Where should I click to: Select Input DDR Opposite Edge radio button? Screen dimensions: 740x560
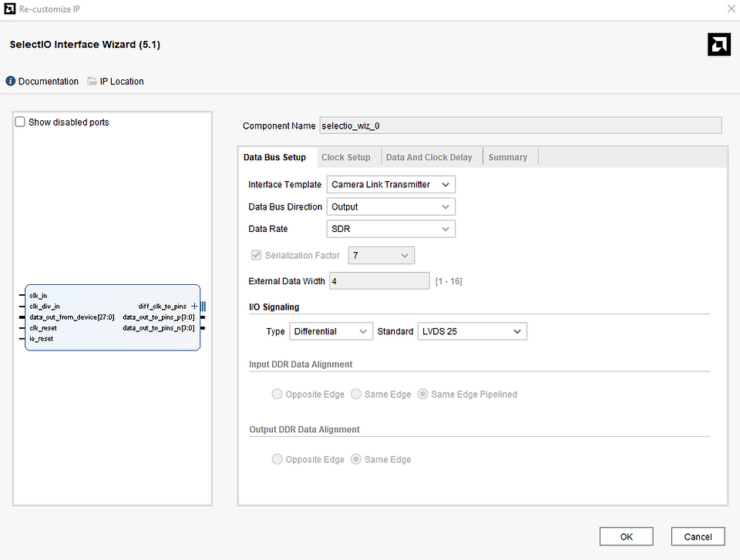point(277,394)
